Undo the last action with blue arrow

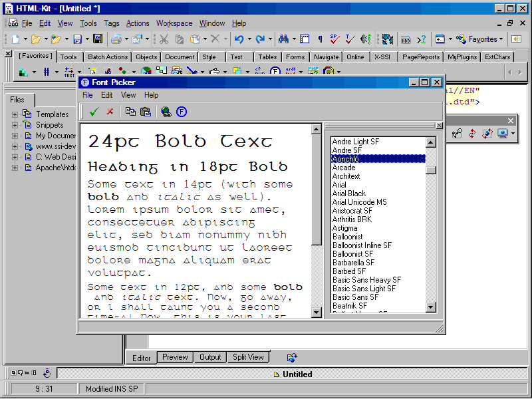coord(239,39)
